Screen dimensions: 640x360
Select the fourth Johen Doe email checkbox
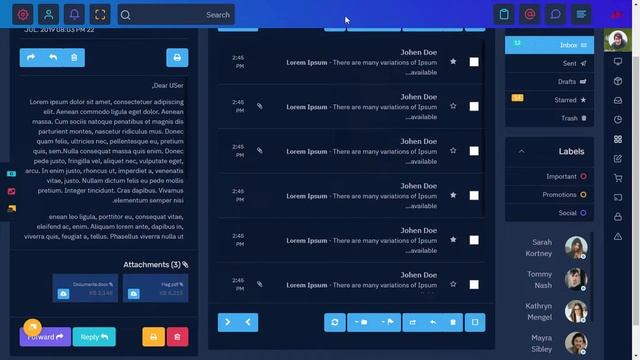[x=474, y=196]
